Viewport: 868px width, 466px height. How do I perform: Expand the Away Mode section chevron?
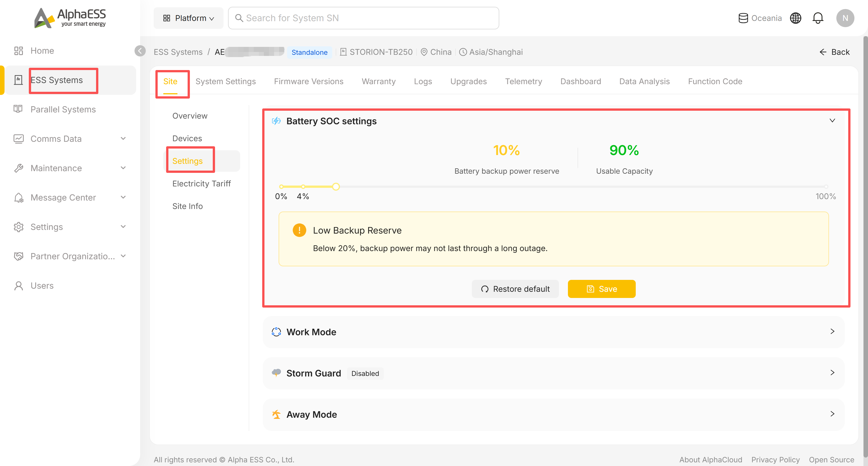point(832,414)
